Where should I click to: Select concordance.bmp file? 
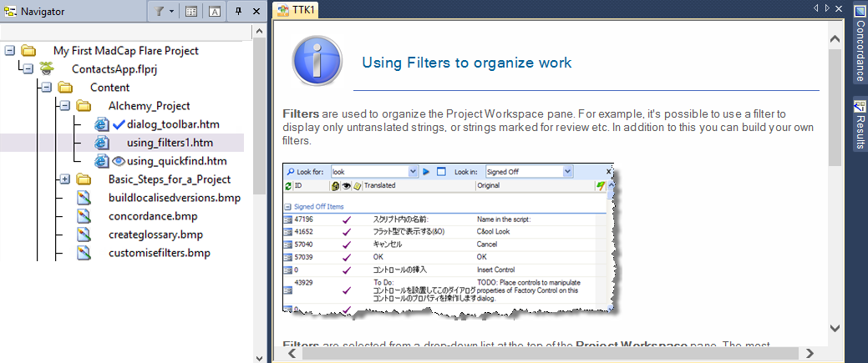coord(153,216)
